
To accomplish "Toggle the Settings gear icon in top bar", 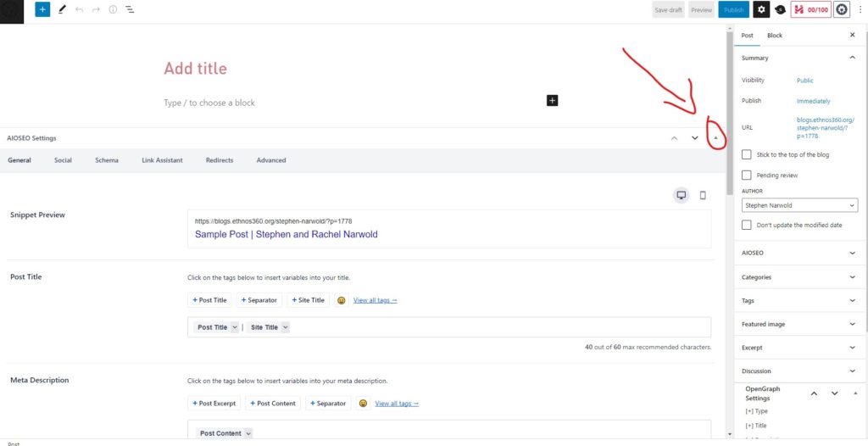I will coord(761,9).
